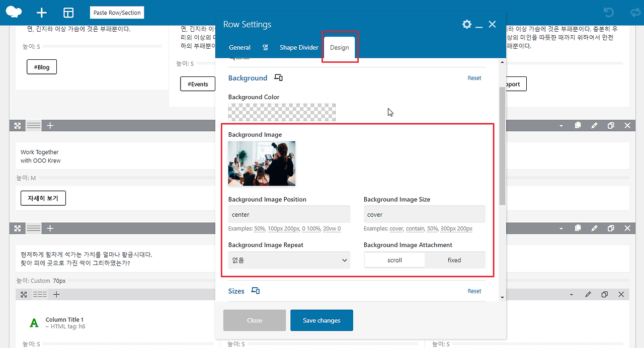Screen dimensions: 644x348
Task: Reset the Sizes section settings
Action: [474, 291]
